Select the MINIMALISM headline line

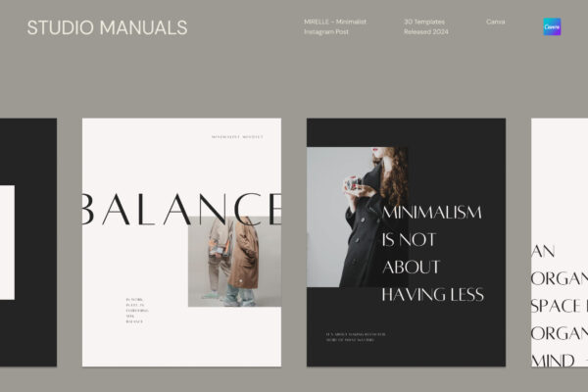coord(431,213)
